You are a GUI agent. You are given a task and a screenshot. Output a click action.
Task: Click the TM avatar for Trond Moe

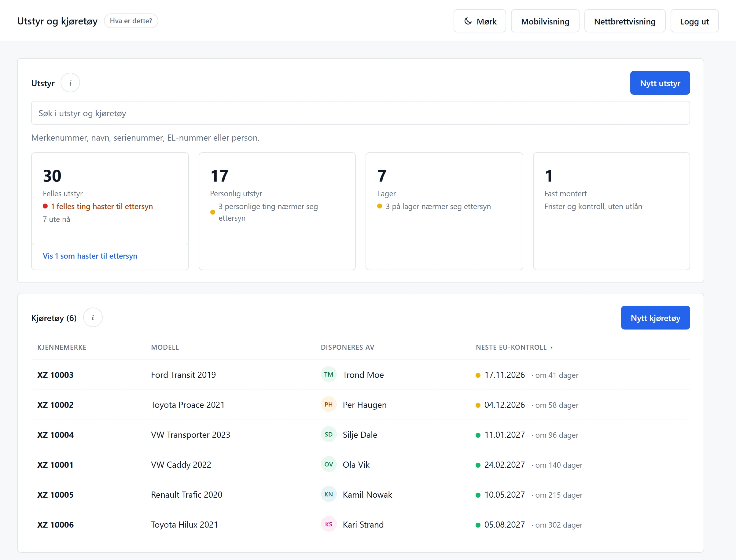329,375
